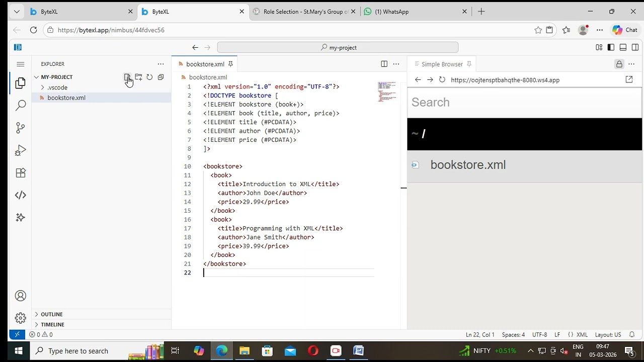Add page to favorites star in Edge
Image resolution: width=644 pixels, height=362 pixels.
[538, 30]
